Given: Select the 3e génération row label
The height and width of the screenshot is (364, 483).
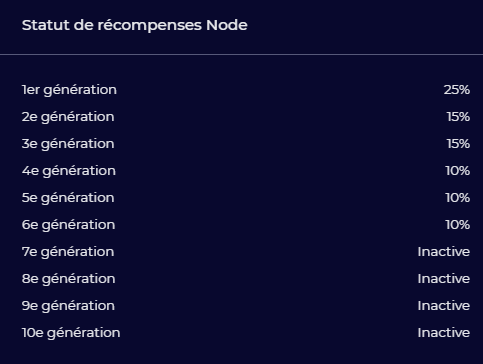Looking at the screenshot, I should coord(68,144).
